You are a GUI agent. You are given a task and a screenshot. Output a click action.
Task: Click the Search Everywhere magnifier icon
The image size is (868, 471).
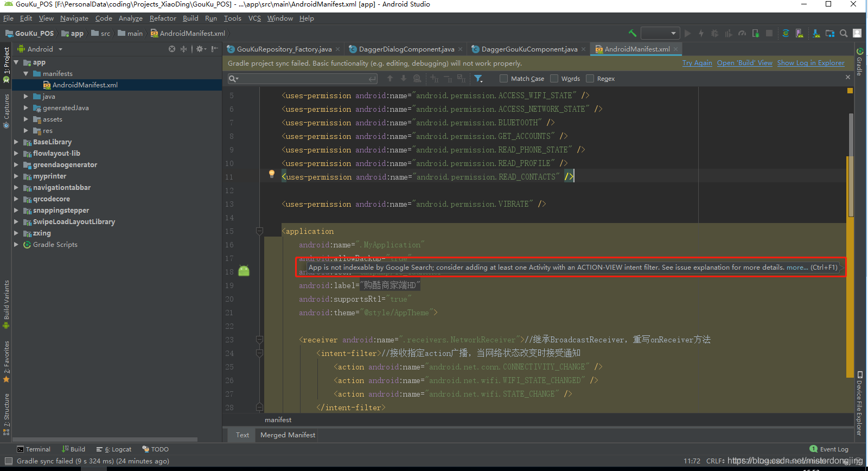[844, 33]
